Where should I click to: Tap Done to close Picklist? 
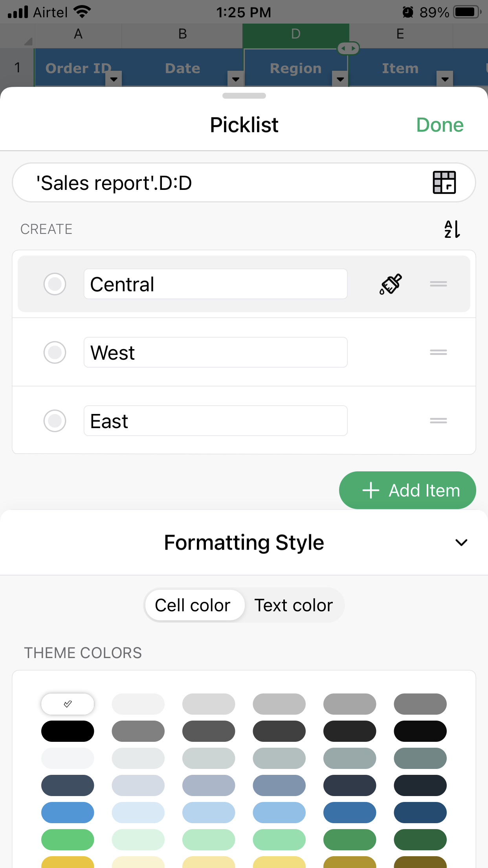440,125
